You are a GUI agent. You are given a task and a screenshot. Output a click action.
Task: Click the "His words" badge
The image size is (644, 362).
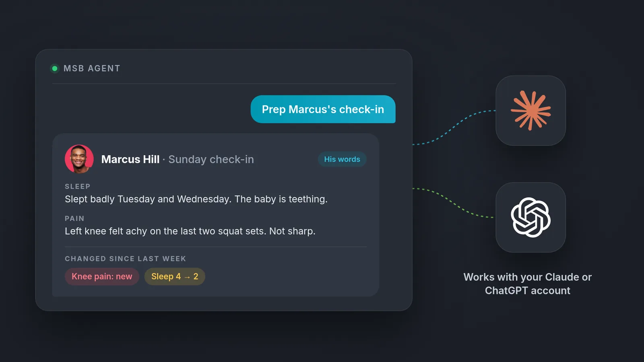pos(342,159)
